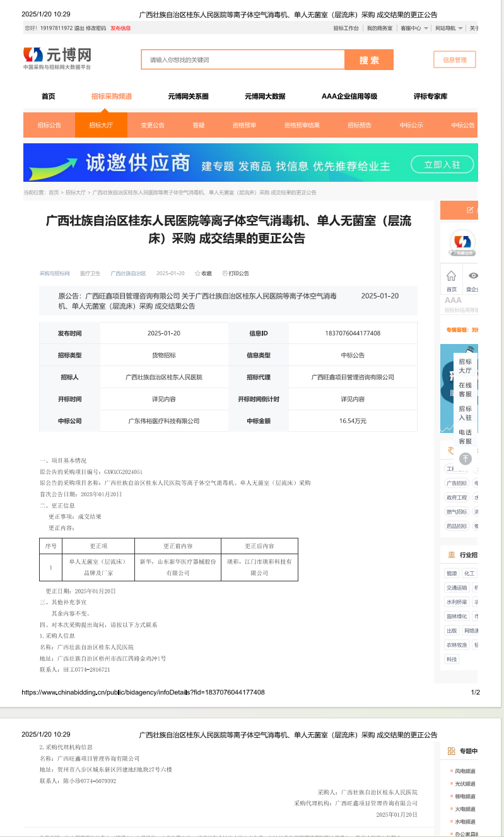Viewport: 504px width, 837px height.
Task: Click the 园林绿化 industry tag
Action: [457, 617]
